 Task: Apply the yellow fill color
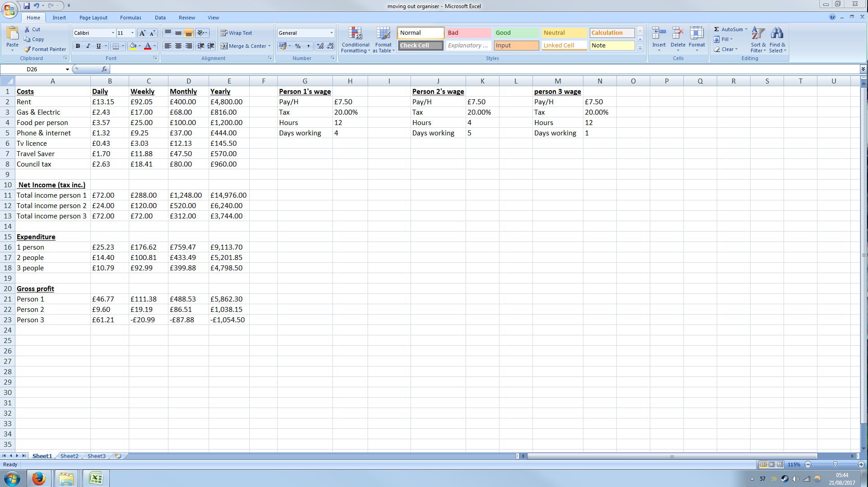coord(133,46)
